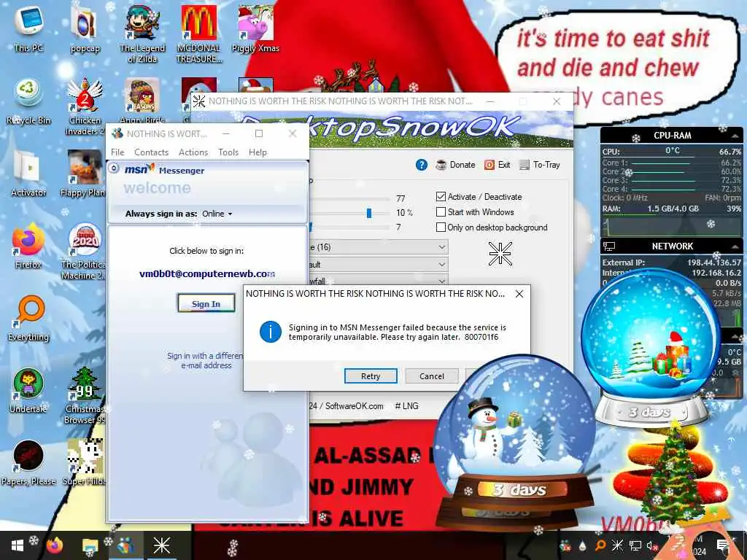
Task: Open File Explorer from the taskbar
Action: coord(90,545)
